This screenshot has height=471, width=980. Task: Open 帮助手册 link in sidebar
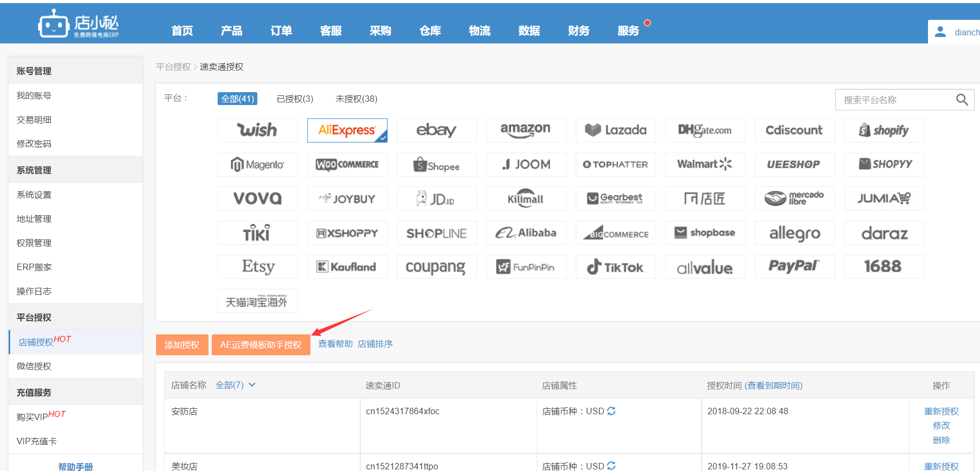[76, 466]
